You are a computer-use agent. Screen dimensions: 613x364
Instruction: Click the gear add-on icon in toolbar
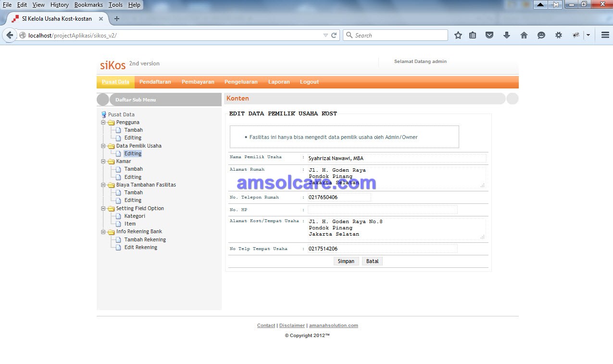coord(559,35)
